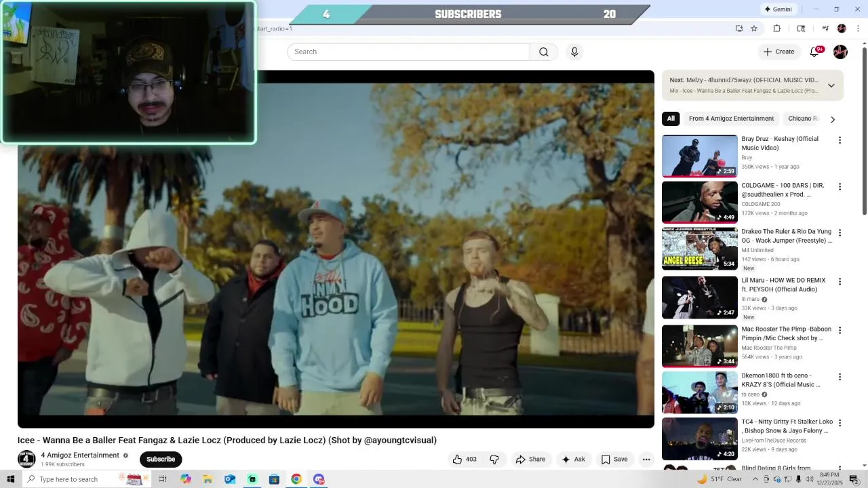The width and height of the screenshot is (868, 488).
Task: Save the video to a playlist
Action: (614, 460)
